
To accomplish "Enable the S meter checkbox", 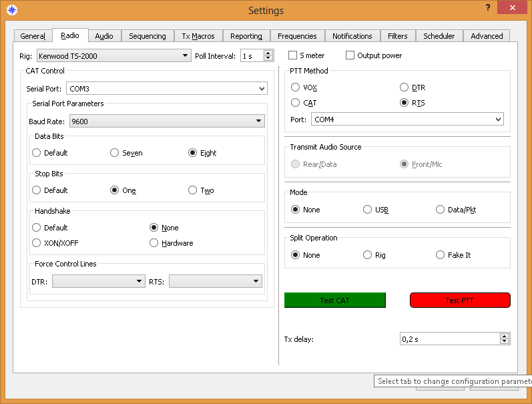I will click(293, 55).
